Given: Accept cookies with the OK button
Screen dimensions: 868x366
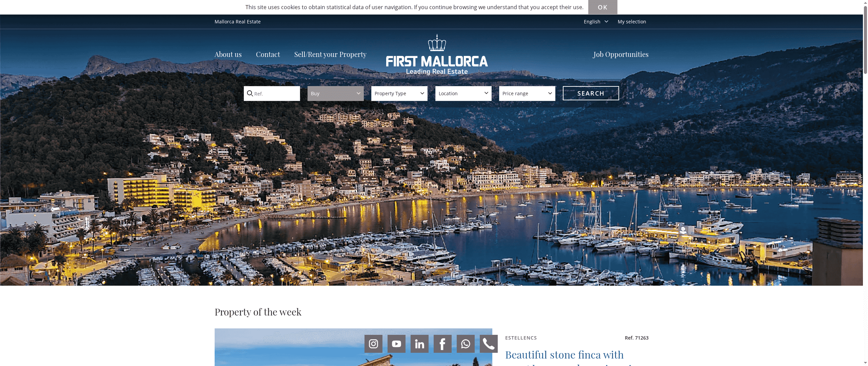Looking at the screenshot, I should pyautogui.click(x=603, y=7).
